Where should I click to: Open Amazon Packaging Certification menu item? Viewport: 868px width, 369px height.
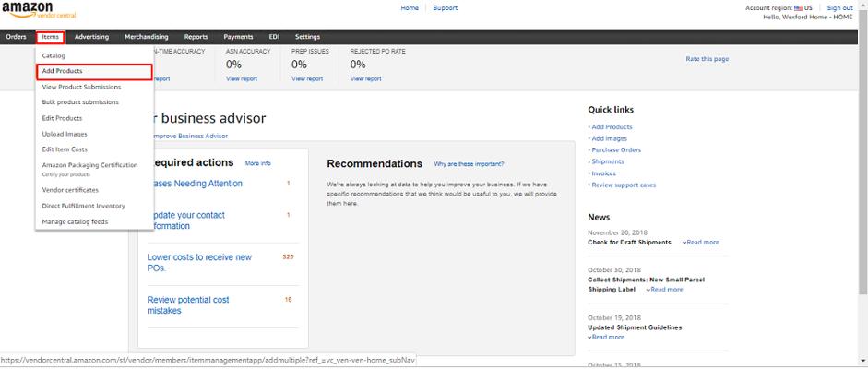pyautogui.click(x=89, y=165)
